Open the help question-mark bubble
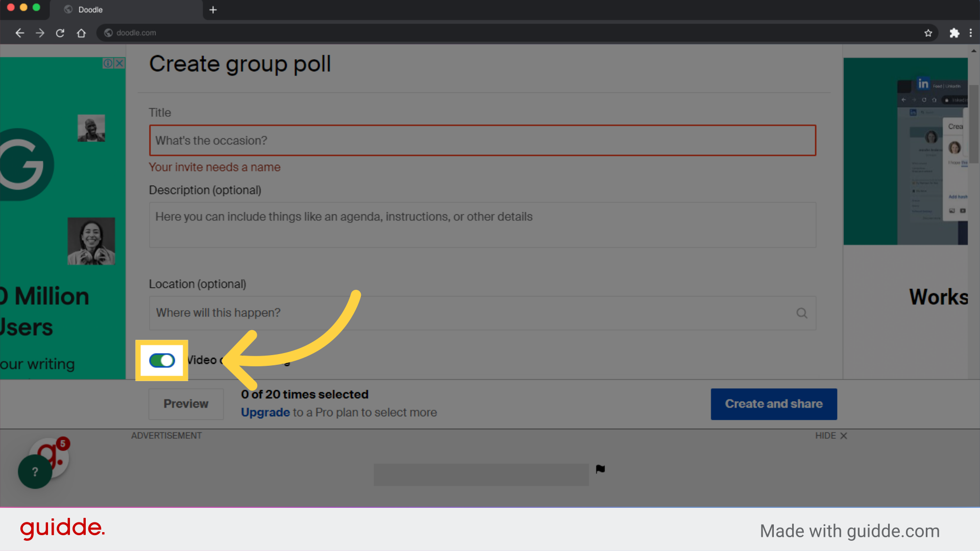Image resolution: width=980 pixels, height=551 pixels. 34,471
